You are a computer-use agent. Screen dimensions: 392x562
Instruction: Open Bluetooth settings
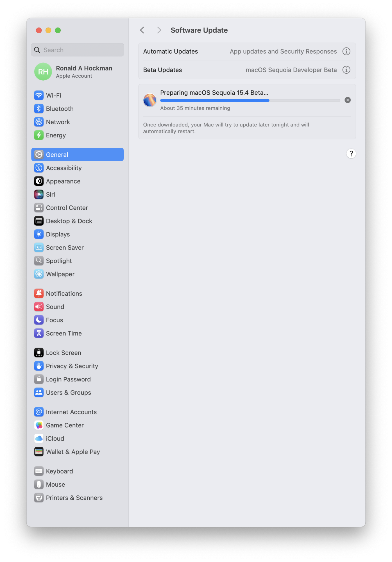click(77, 108)
